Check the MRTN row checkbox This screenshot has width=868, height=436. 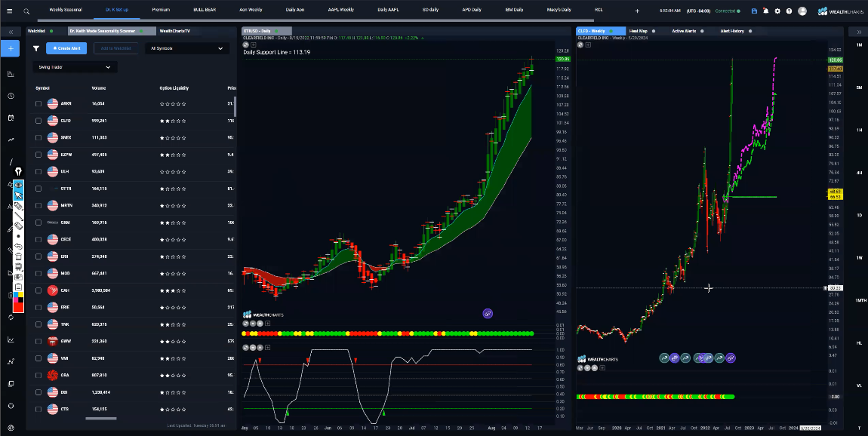click(38, 205)
